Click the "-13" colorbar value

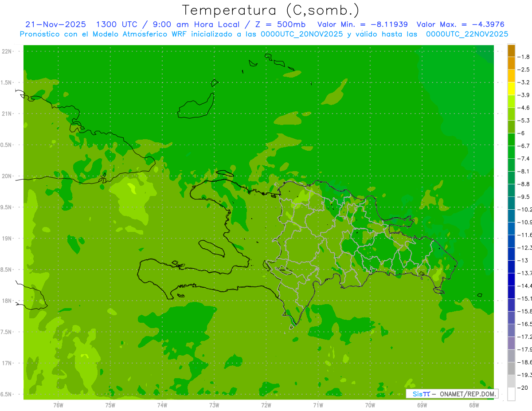pyautogui.click(x=523, y=260)
